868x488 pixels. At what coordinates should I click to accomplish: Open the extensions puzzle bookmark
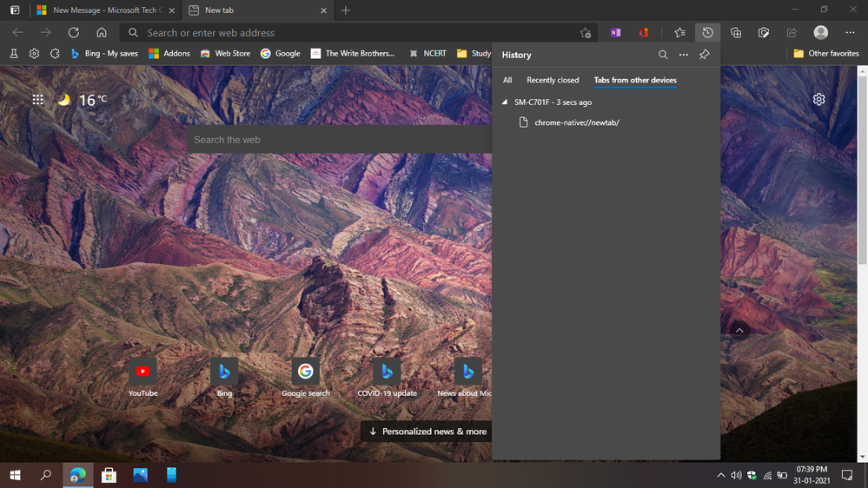point(54,54)
